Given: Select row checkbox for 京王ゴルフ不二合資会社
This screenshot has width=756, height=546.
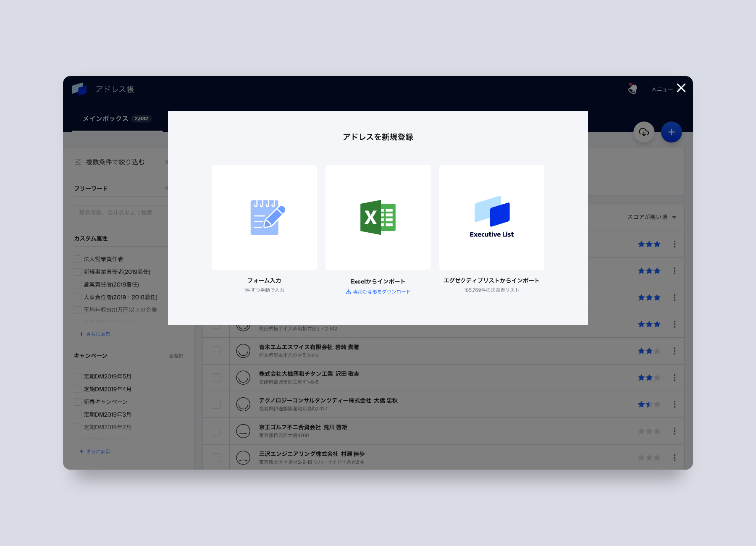Looking at the screenshot, I should click(x=216, y=431).
